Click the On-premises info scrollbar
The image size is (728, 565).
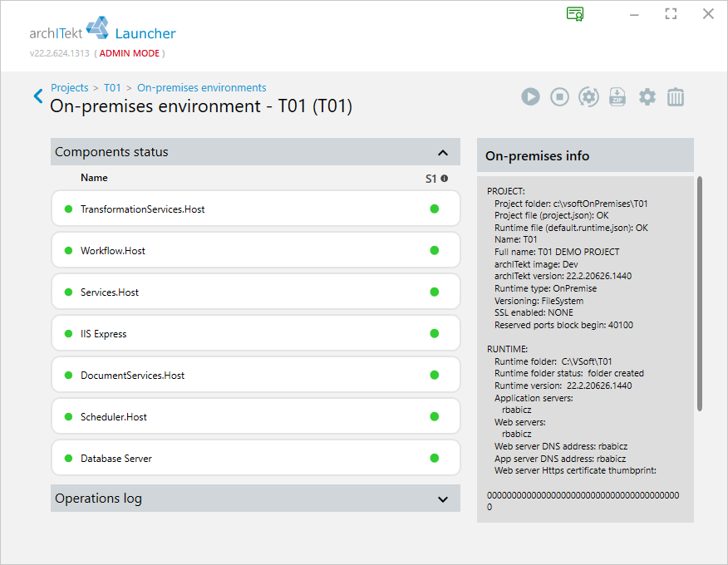pyautogui.click(x=700, y=293)
